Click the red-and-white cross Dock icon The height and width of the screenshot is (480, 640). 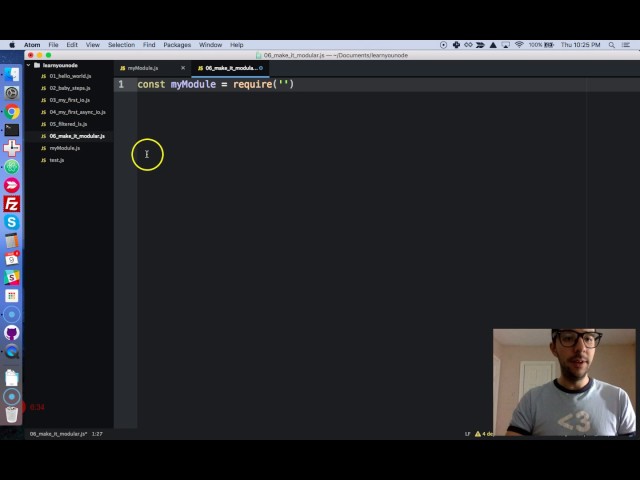click(11, 148)
